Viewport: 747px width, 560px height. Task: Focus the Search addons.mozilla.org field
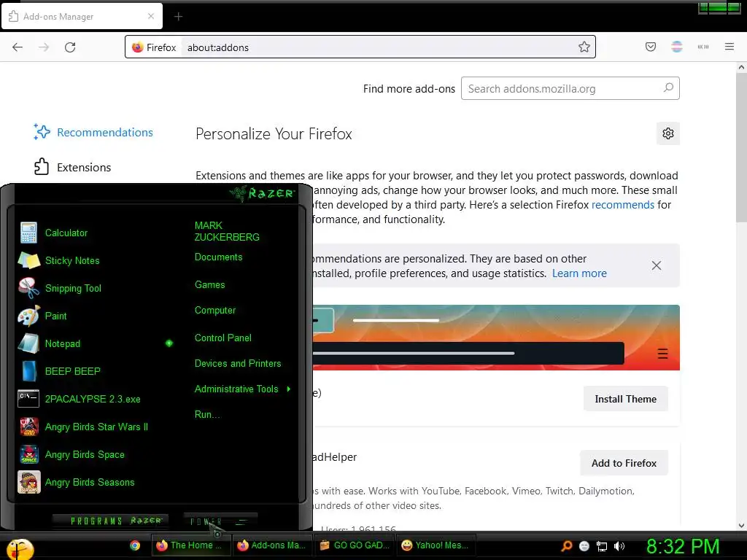tap(570, 88)
